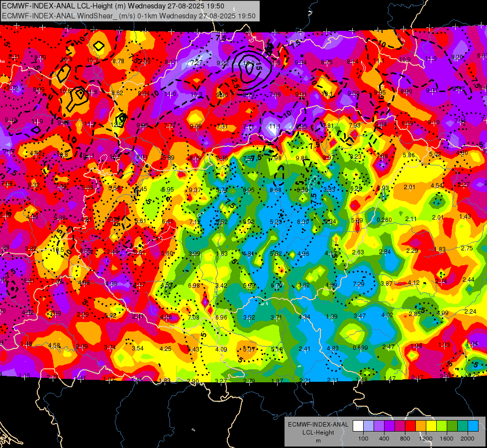Click the 3.72 value on the map
Screen dimensions: 487x448
click(x=13, y=88)
